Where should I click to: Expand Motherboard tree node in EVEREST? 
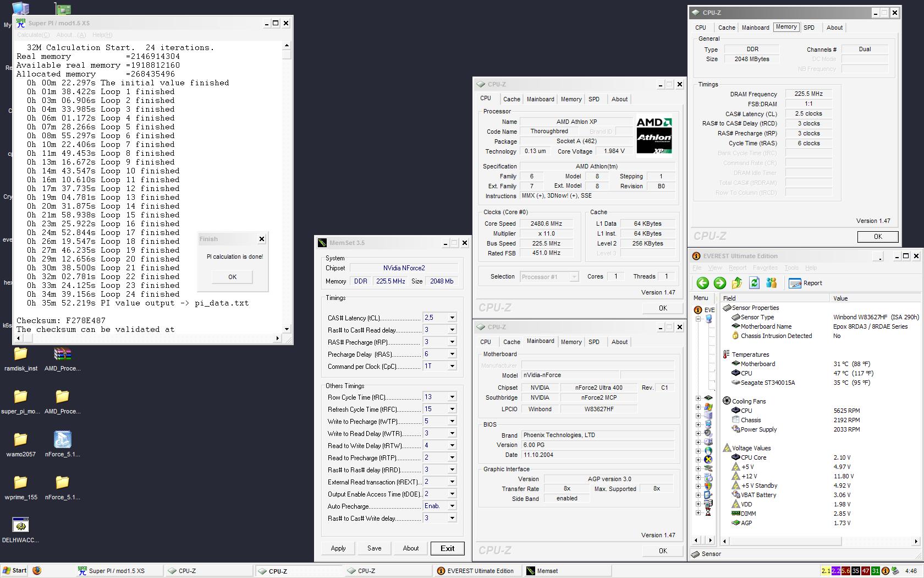click(698, 398)
